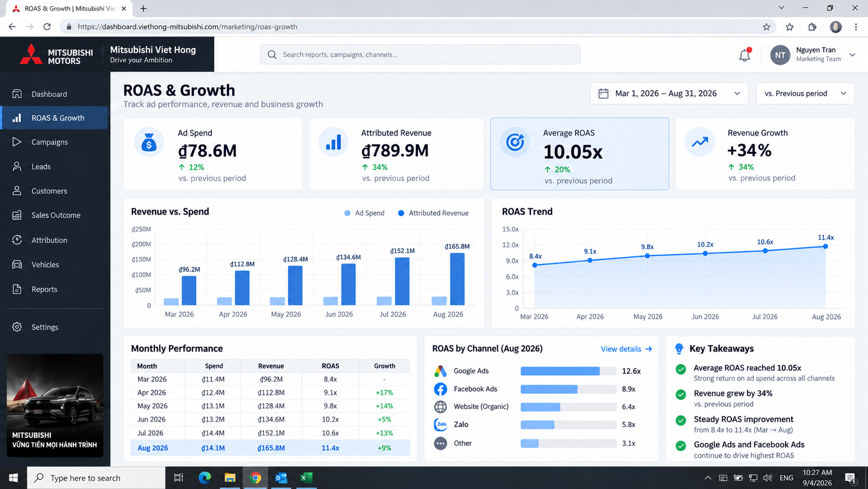The height and width of the screenshot is (489, 868).
Task: Open Customers from the sidebar
Action: [x=54, y=191]
